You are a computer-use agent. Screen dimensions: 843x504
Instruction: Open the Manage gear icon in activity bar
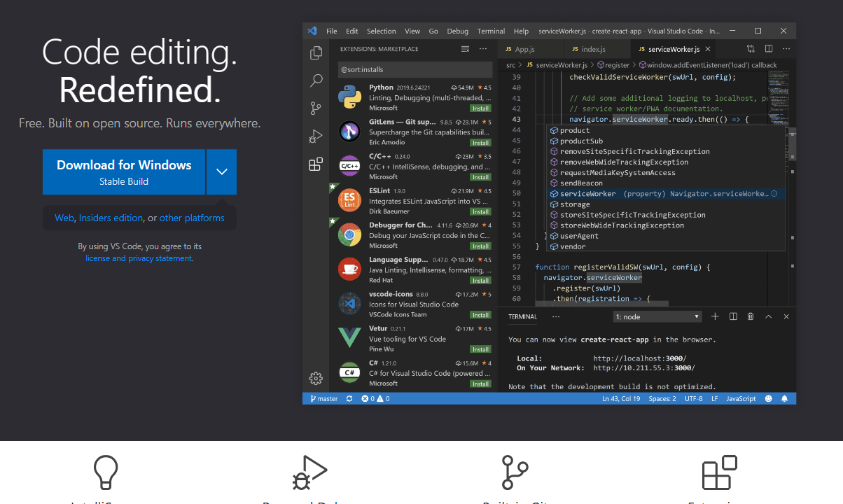coord(316,379)
